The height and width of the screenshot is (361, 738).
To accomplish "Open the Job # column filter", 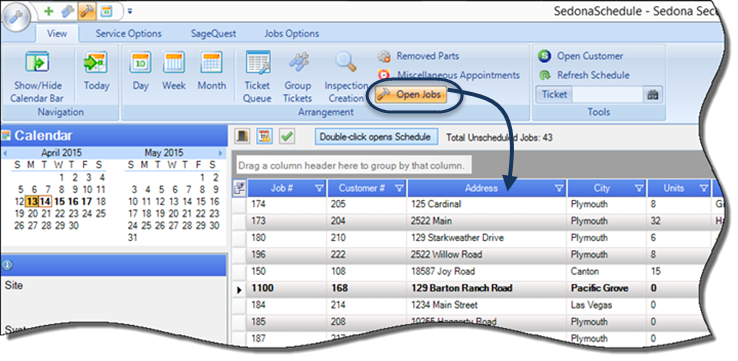I will click(x=320, y=188).
